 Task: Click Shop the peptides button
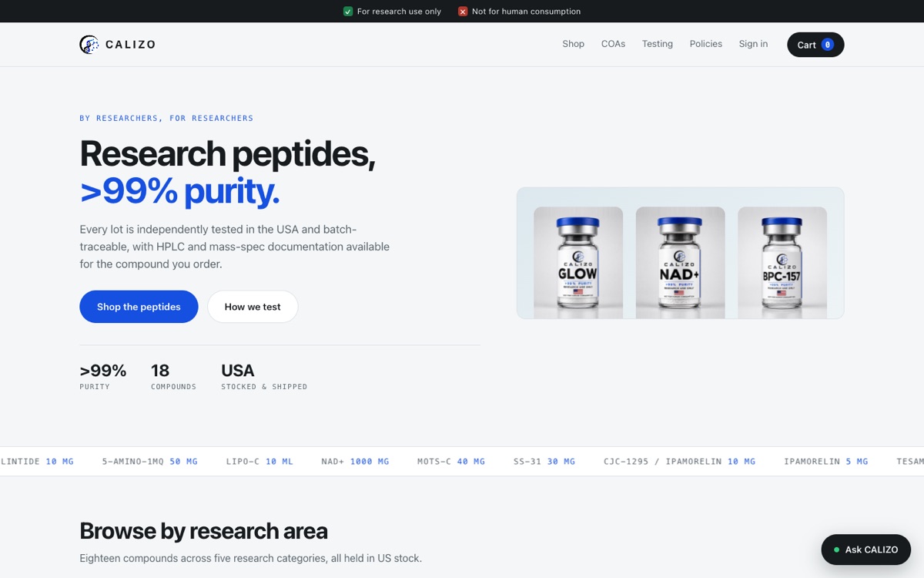[x=139, y=307]
